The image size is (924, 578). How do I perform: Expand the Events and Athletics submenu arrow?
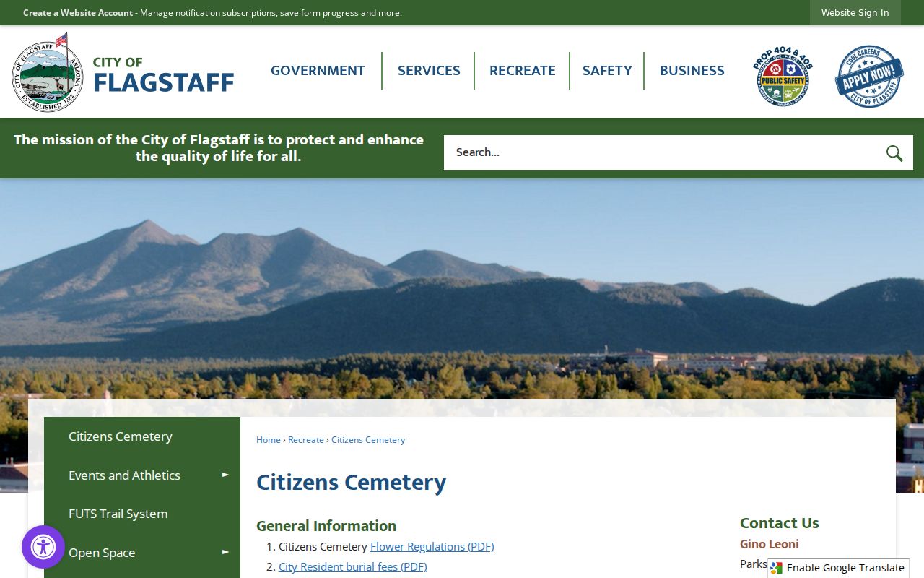pos(225,475)
